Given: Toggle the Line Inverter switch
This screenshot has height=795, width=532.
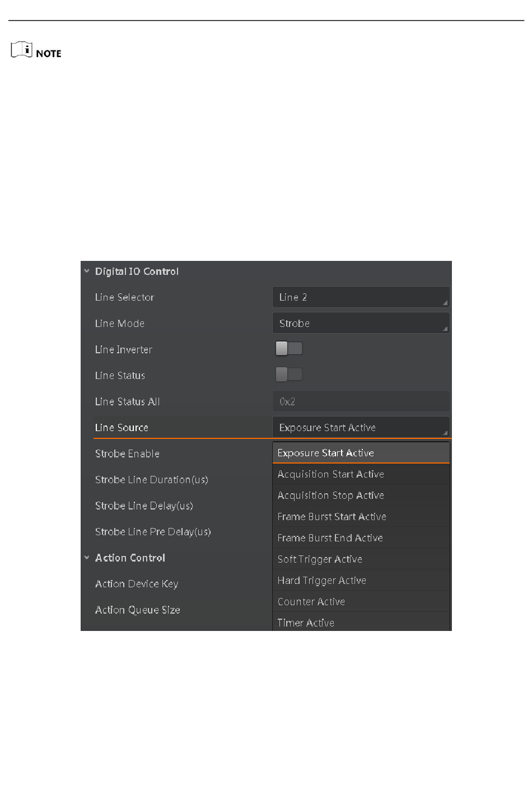Looking at the screenshot, I should click(x=289, y=349).
